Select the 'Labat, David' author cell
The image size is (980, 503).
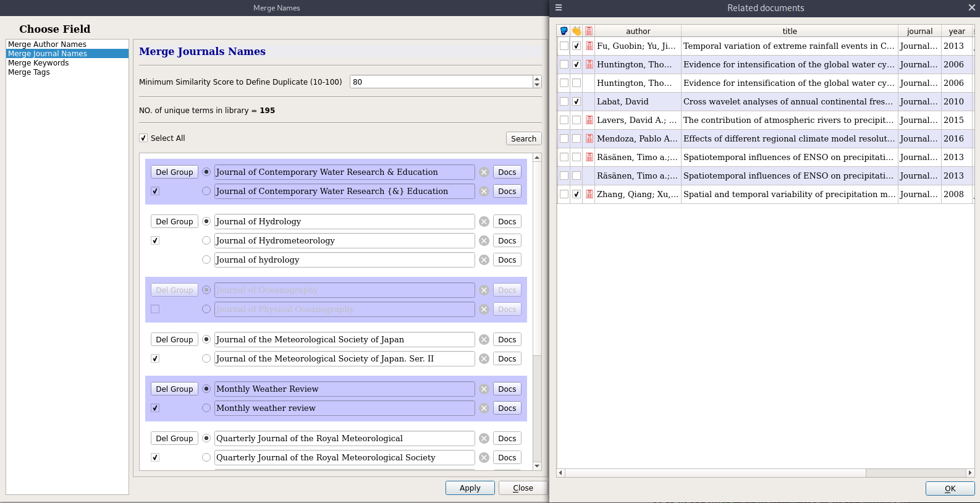[x=638, y=101]
